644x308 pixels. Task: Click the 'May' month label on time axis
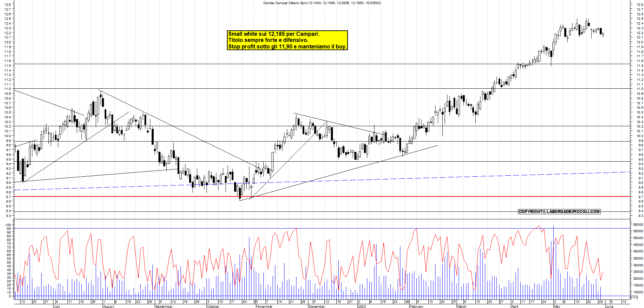click(x=557, y=306)
